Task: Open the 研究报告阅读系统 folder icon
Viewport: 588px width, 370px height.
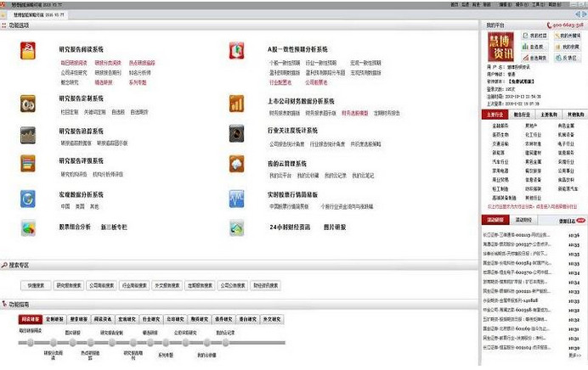Action: tap(28, 51)
